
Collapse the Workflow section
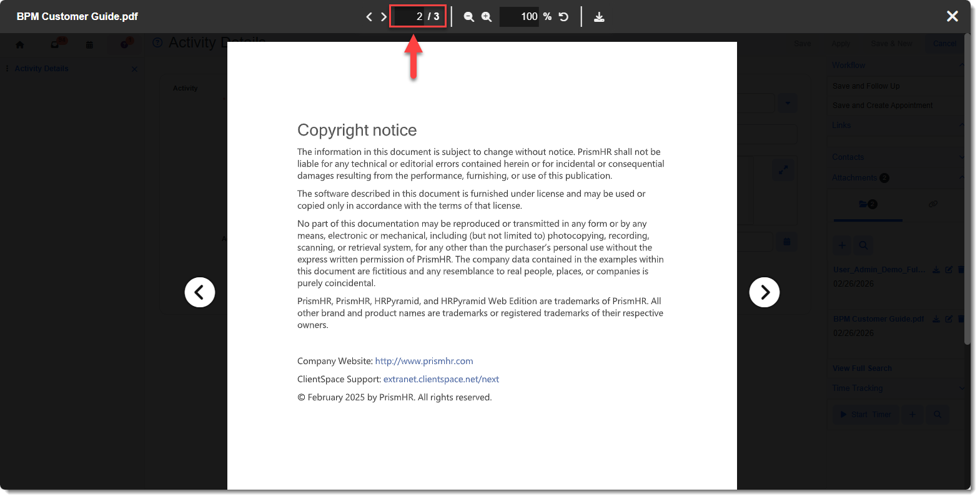pos(961,65)
